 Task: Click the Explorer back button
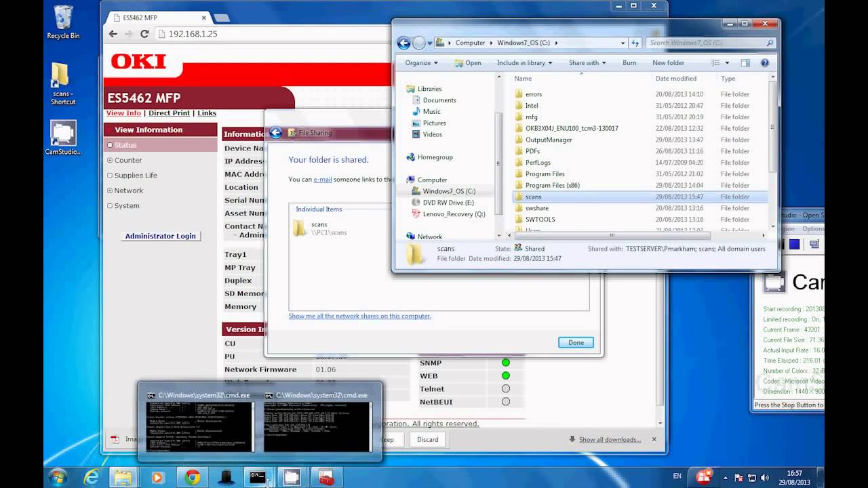click(403, 43)
